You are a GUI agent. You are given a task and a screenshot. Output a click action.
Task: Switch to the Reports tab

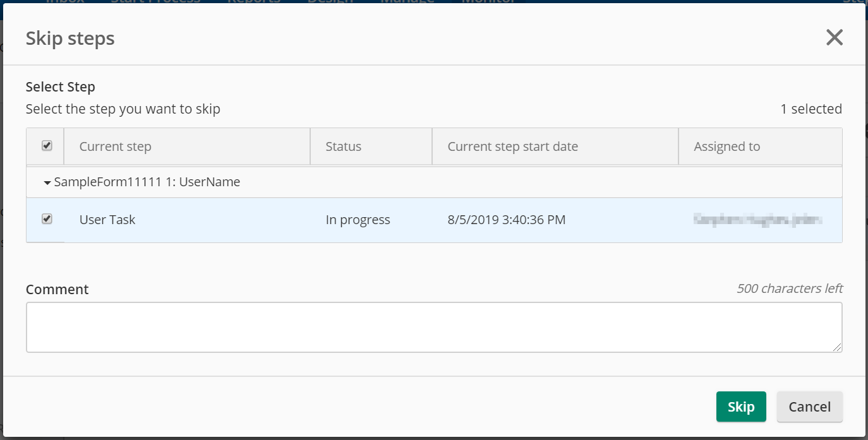click(253, 2)
